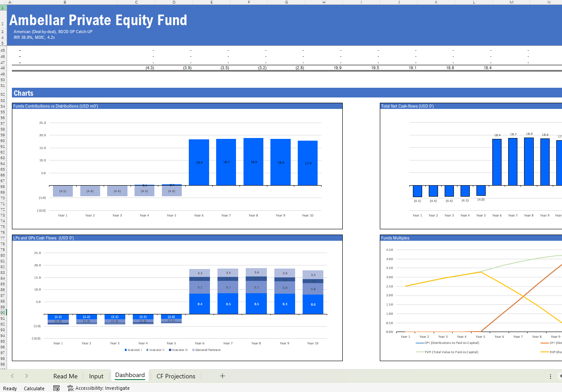Click the next sheet navigation arrow
The width and height of the screenshot is (562, 392).
(26, 376)
